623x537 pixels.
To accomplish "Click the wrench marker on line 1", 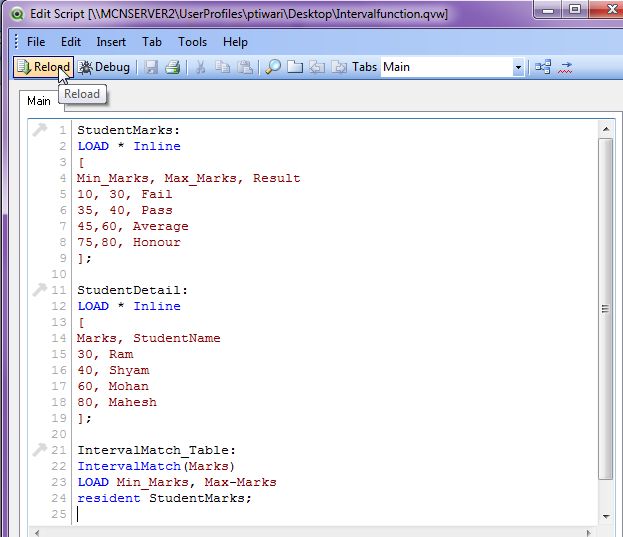I will tap(40, 129).
